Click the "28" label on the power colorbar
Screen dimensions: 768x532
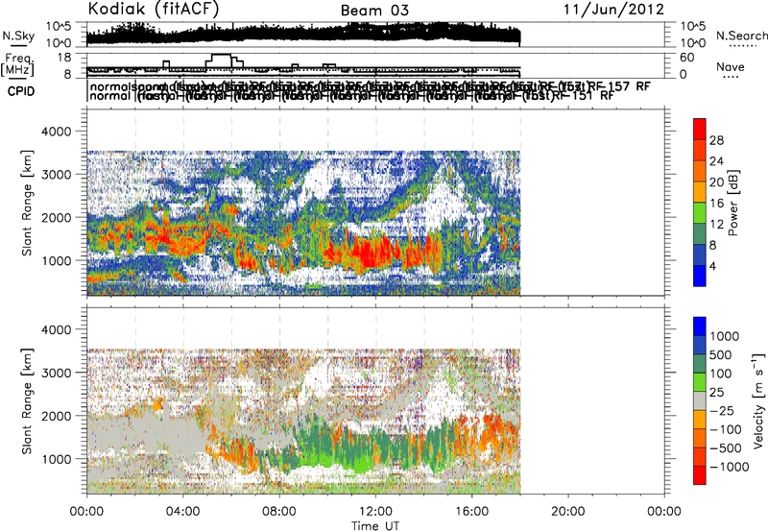point(716,140)
